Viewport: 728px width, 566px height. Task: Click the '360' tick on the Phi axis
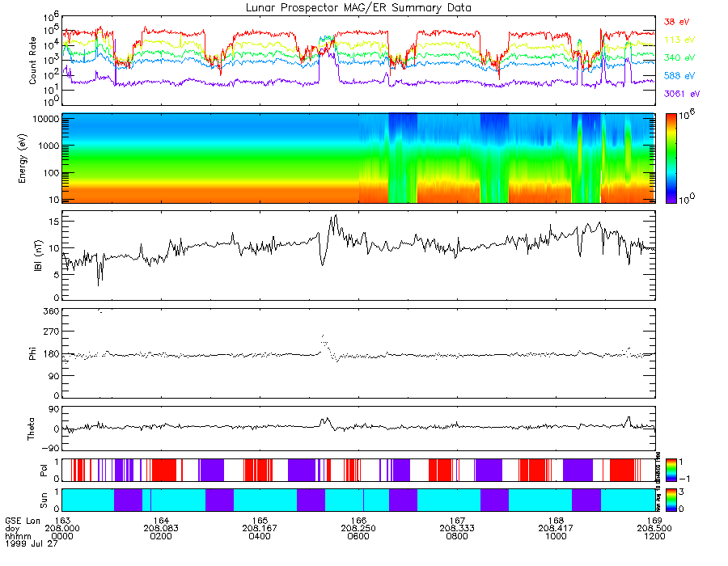(x=52, y=311)
